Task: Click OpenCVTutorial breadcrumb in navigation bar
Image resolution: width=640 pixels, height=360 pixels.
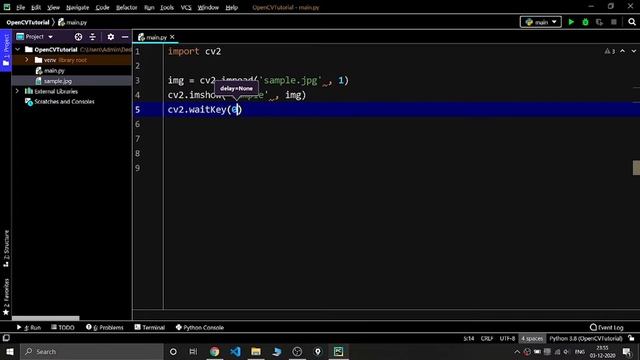Action: pos(28,22)
